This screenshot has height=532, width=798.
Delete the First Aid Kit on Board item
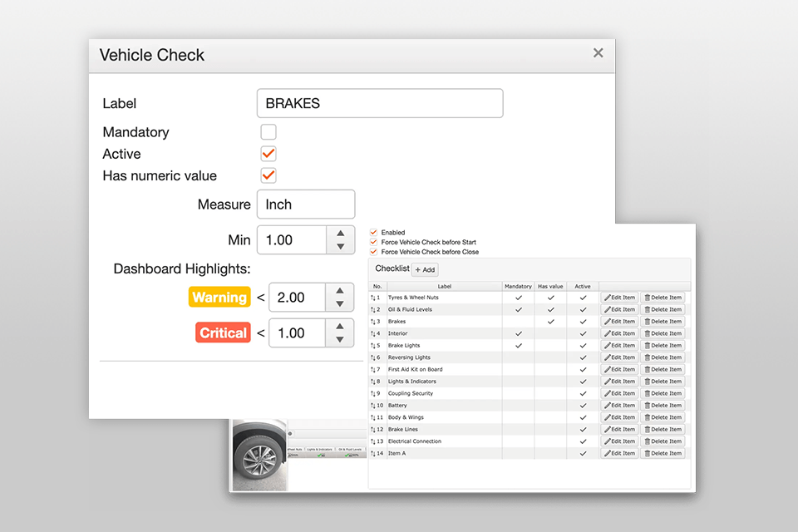point(663,369)
